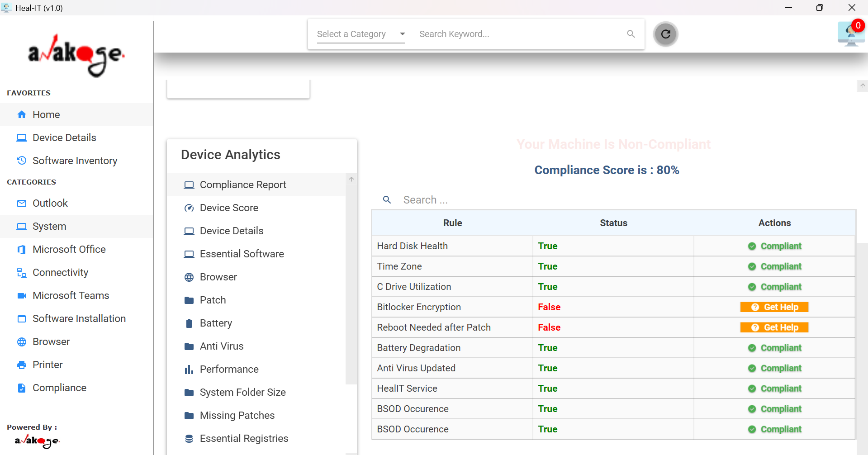Click the Microsoft Teams camera icon
The height and width of the screenshot is (455, 868).
[x=22, y=295]
